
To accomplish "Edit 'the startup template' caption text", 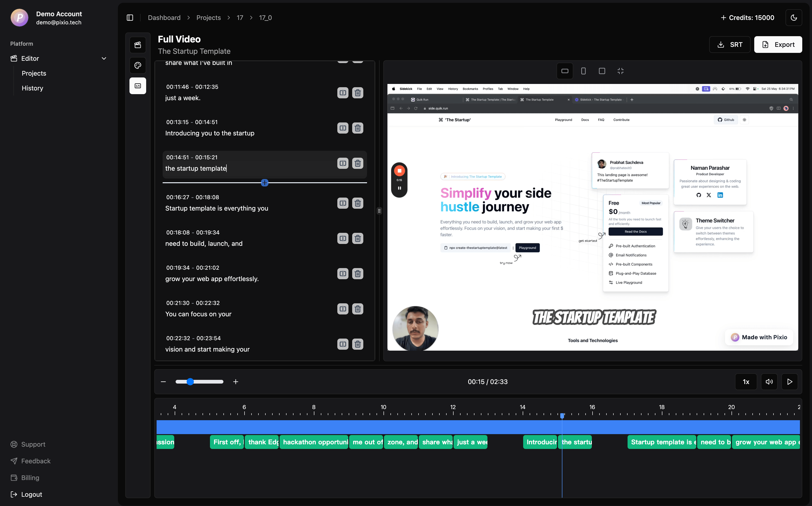I will (196, 169).
